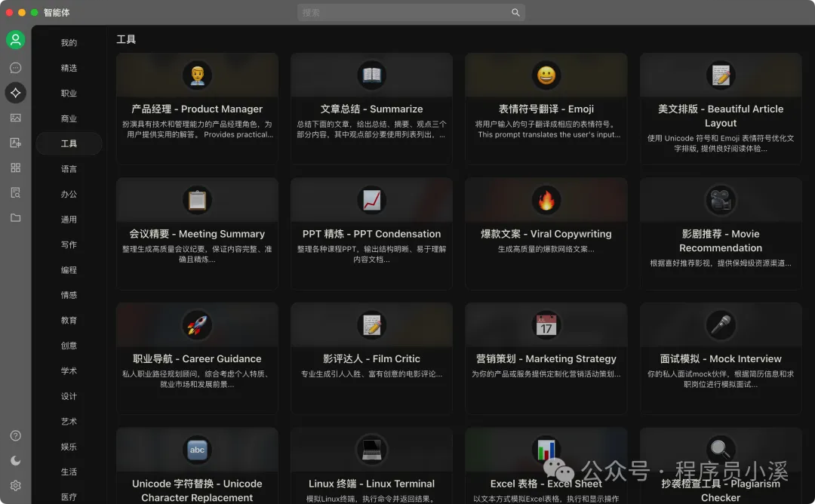Click Linux 终端 - Linux Terminal title
The image size is (815, 504).
pos(371,484)
